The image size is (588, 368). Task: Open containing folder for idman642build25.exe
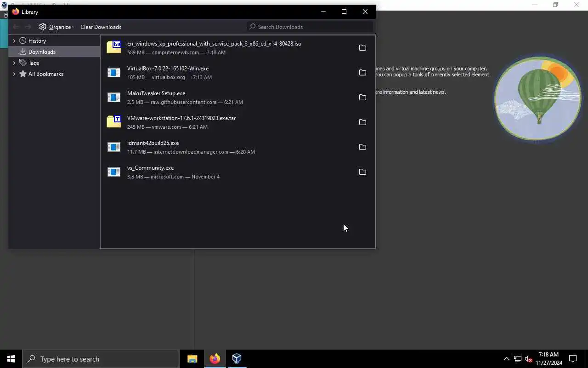(x=362, y=147)
